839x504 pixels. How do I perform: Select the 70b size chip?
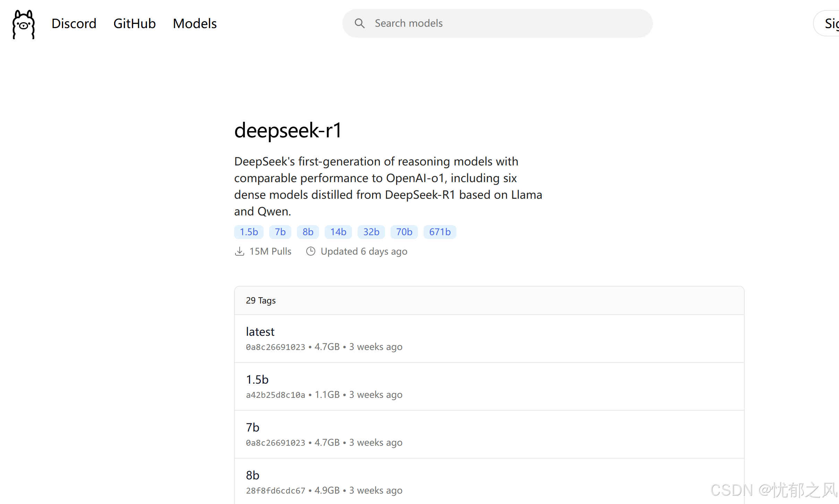(404, 232)
